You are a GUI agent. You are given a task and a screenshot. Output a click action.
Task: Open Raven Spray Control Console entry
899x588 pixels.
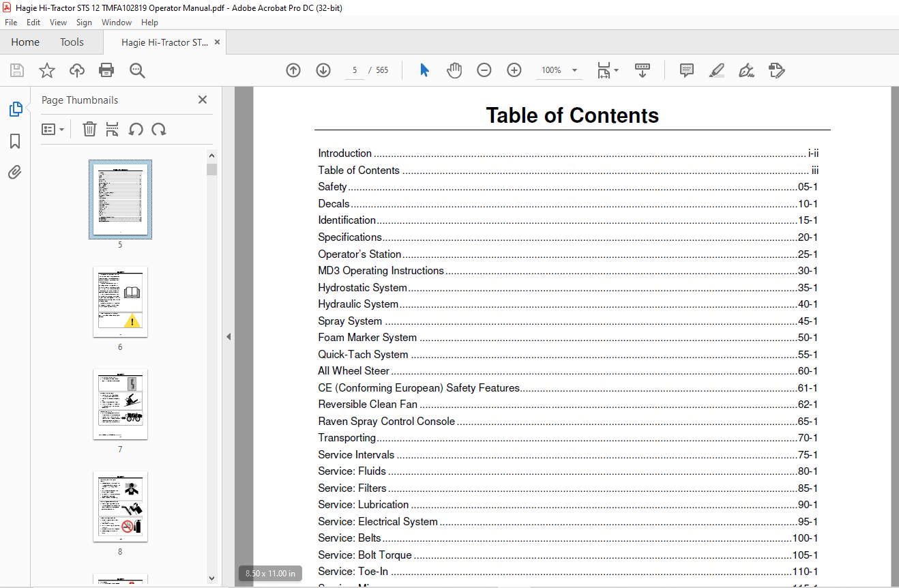[568, 422]
